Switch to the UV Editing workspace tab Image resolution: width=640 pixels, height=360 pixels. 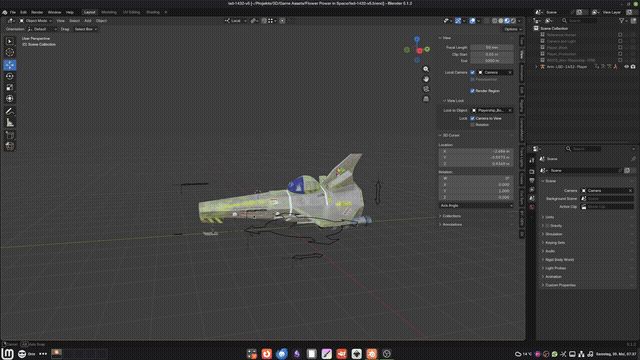131,12
